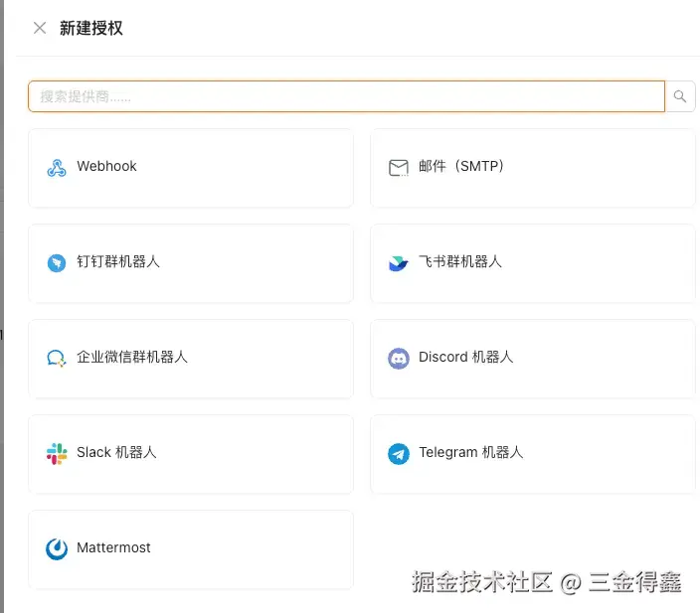
Task: Choose the 邮件 (SMTP) label
Action: (x=461, y=166)
